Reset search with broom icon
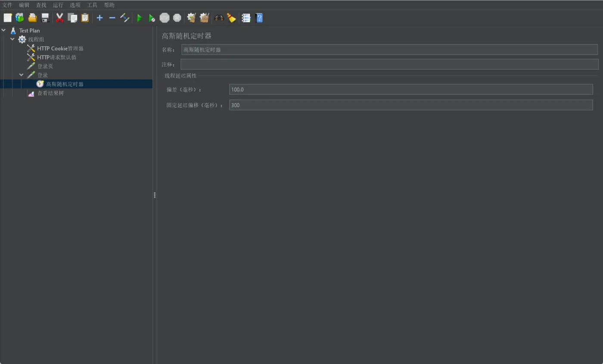This screenshot has width=603, height=364. (x=231, y=18)
